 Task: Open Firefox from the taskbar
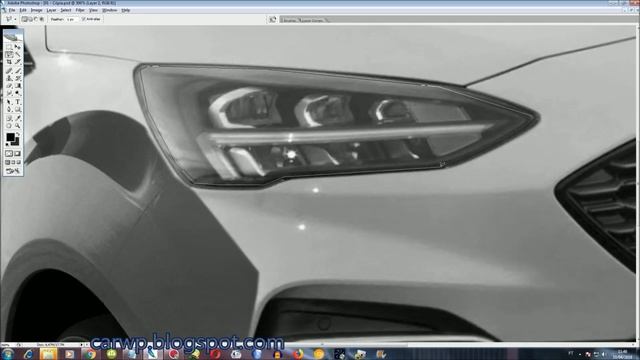click(298, 354)
